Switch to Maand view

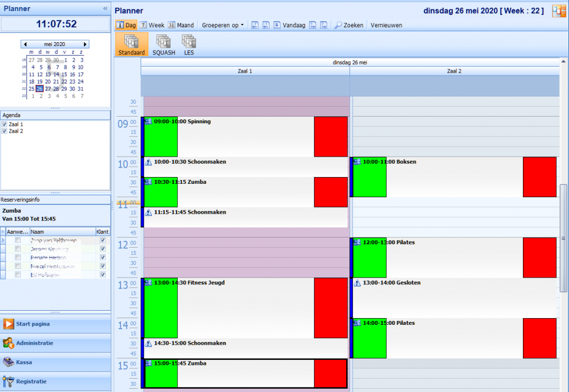coord(181,25)
